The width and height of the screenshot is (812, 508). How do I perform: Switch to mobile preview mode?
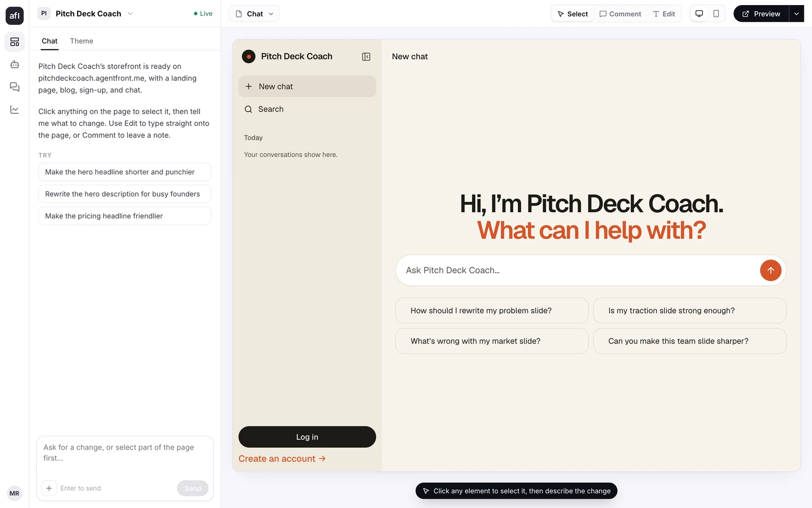click(x=716, y=14)
